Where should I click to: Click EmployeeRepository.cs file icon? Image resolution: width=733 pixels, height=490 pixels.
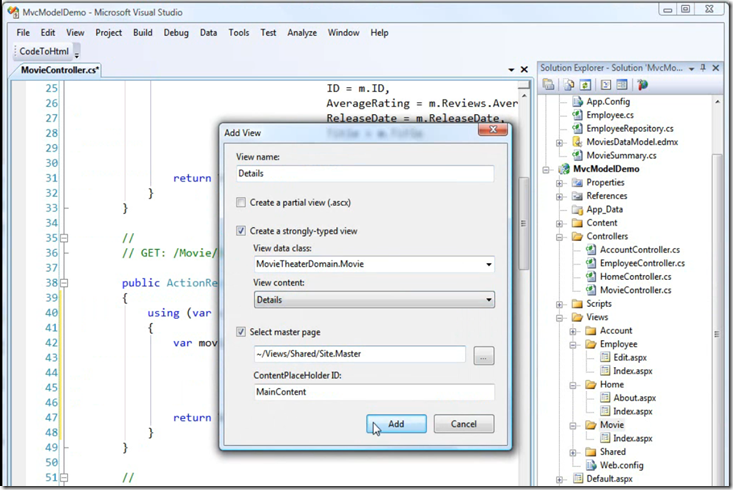point(577,129)
